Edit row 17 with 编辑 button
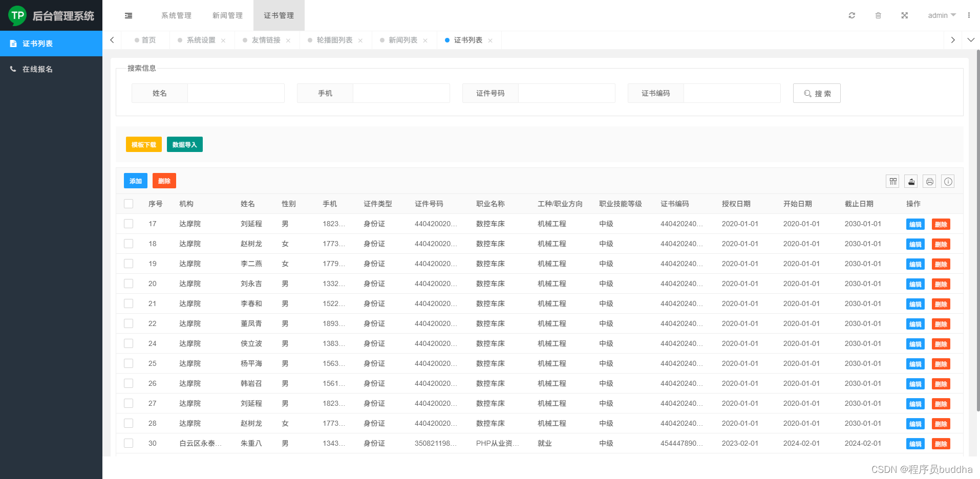The image size is (980, 479). (915, 224)
